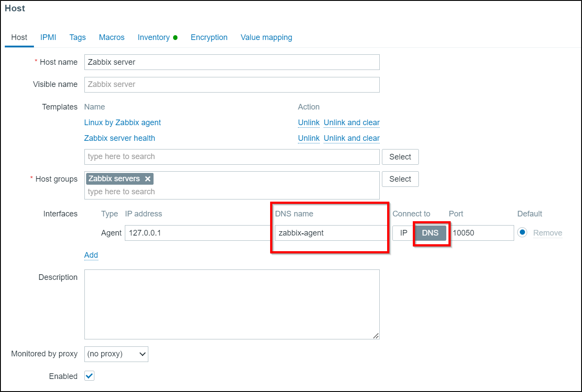This screenshot has height=392, width=582.
Task: Open the Linux by Zabbix agent template
Action: pyautogui.click(x=123, y=123)
